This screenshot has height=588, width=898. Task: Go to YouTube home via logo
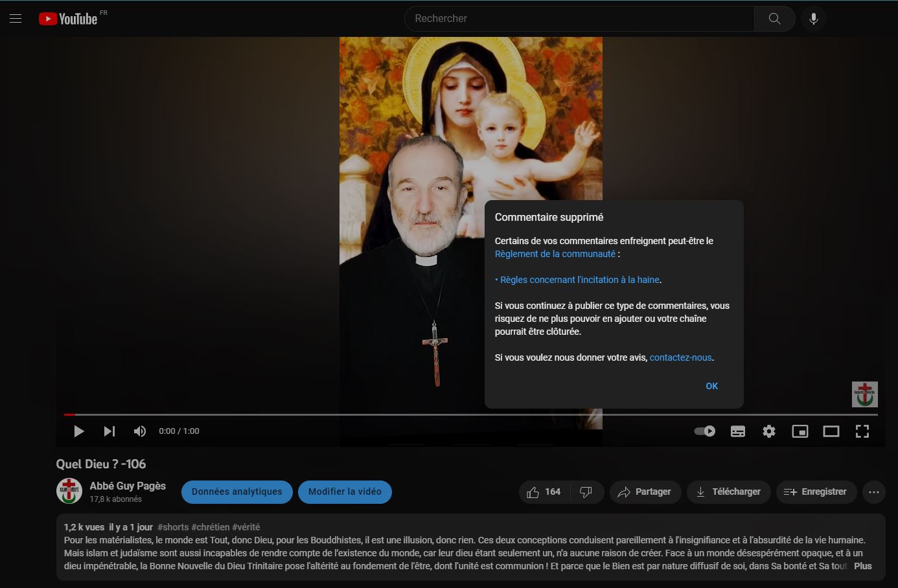pyautogui.click(x=68, y=19)
